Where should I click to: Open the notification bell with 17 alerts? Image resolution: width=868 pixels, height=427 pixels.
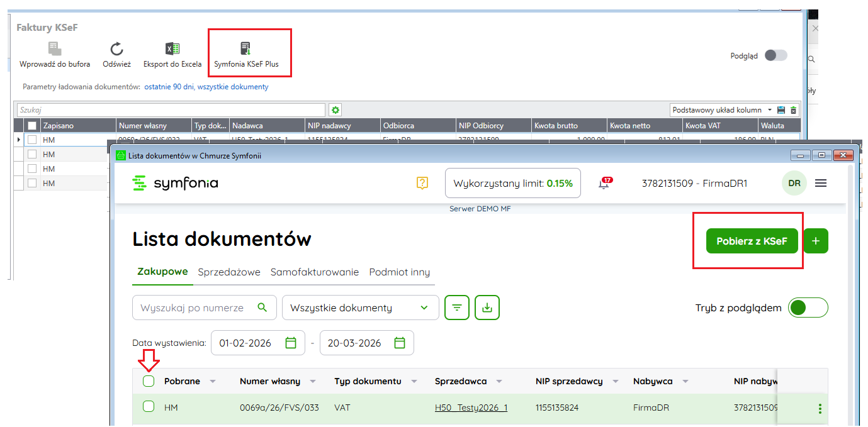[604, 184]
